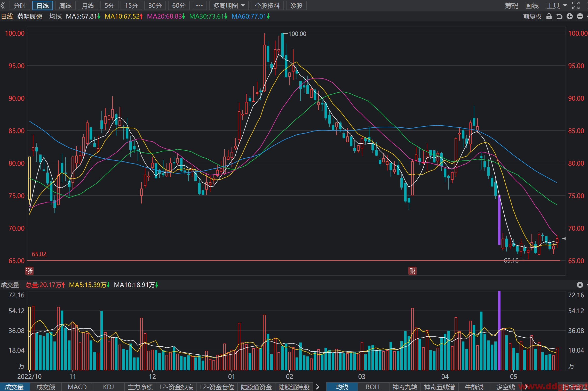Image resolution: width=588 pixels, height=391 pixels.
Task: Enter fullscreen with the expand-arrows icon
Action: [576, 5]
